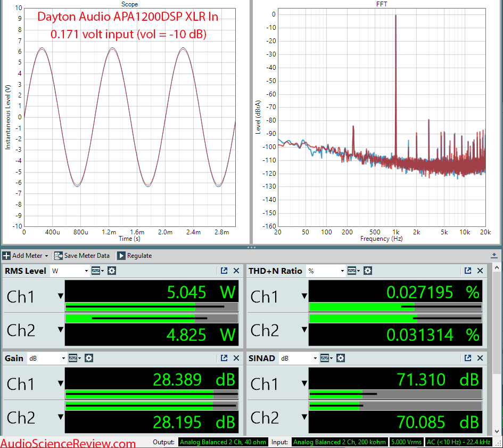Click the Input status Analog Balanced 200 kohm

click(340, 442)
